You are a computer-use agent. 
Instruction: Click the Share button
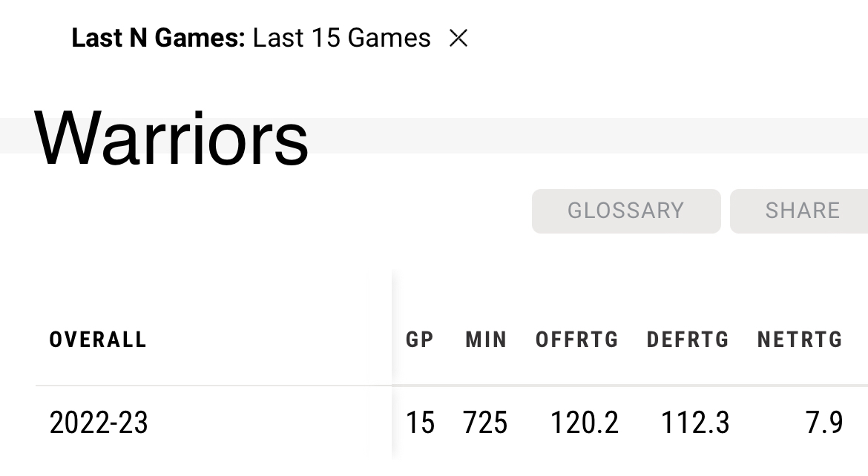[802, 211]
